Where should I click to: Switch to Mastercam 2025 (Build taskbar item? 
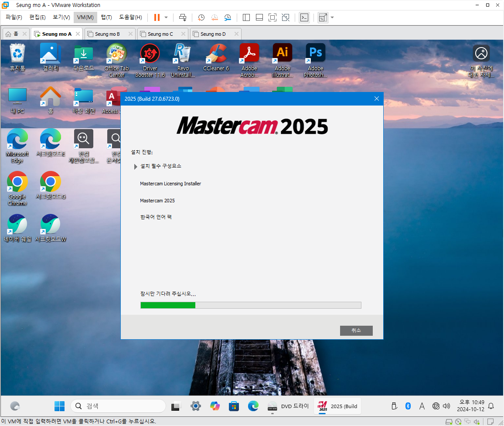coord(337,406)
